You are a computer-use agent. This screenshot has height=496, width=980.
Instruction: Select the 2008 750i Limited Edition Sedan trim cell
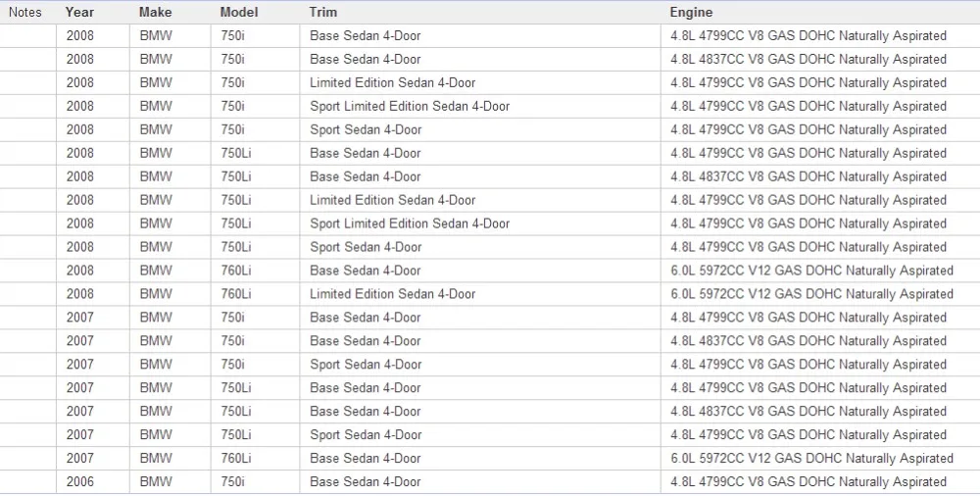pyautogui.click(x=480, y=83)
